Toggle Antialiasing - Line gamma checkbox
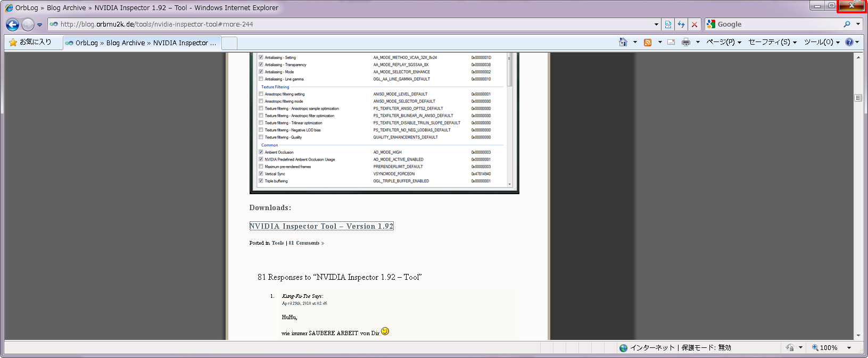Screen dimensions: 868x358 point(261,79)
